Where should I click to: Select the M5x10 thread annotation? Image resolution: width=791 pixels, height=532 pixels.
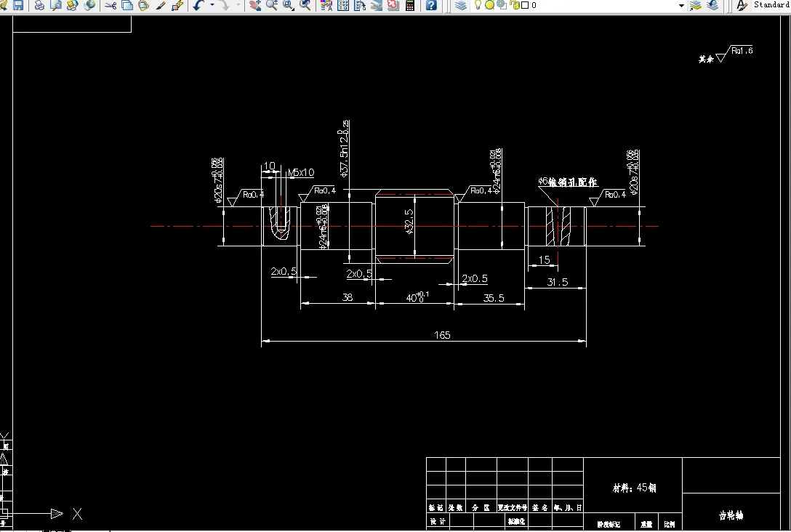click(301, 172)
